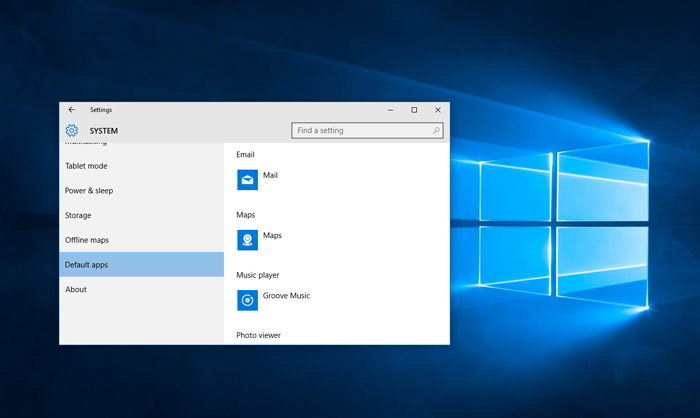Click the Mail app icon
Screen dimensions: 700x418
pyautogui.click(x=247, y=180)
